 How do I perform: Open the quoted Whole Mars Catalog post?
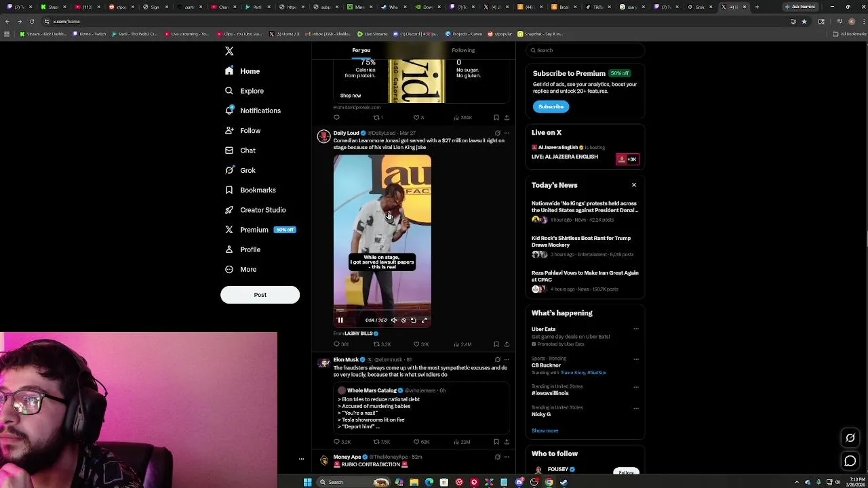[421, 408]
